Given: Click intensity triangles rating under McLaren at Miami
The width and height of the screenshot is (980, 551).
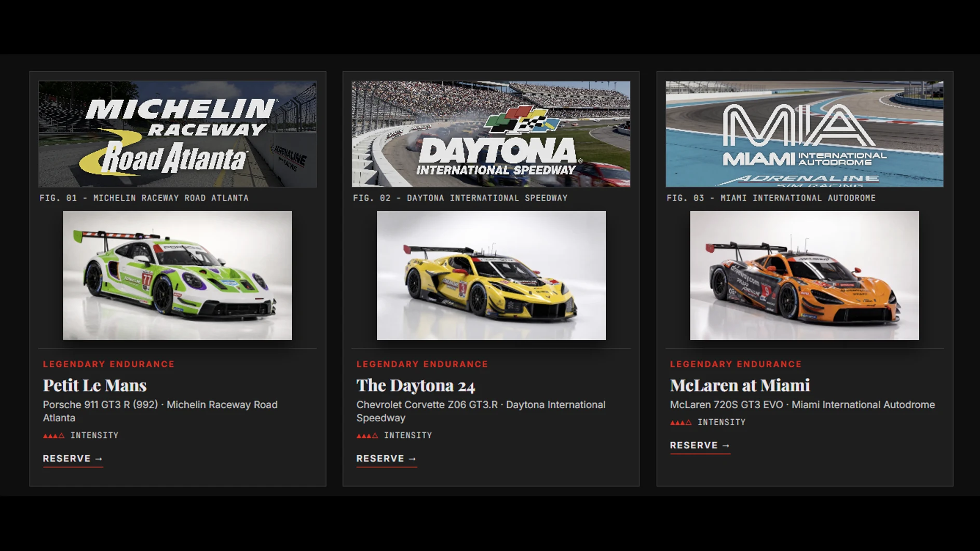Looking at the screenshot, I should point(681,423).
